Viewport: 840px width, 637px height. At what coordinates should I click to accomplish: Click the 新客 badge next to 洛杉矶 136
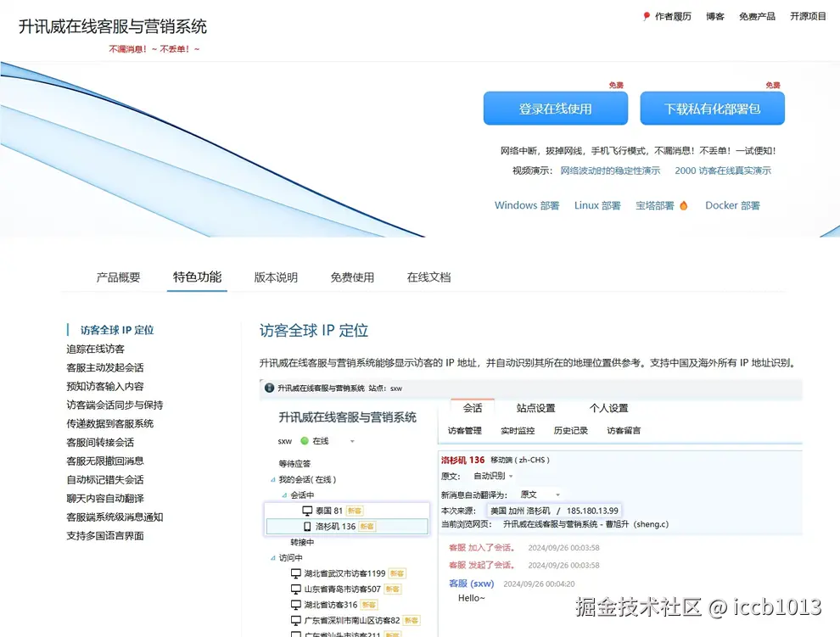[367, 527]
